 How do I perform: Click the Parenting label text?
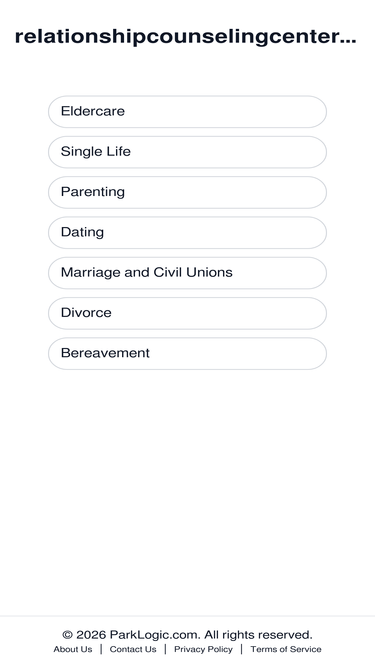point(93,192)
